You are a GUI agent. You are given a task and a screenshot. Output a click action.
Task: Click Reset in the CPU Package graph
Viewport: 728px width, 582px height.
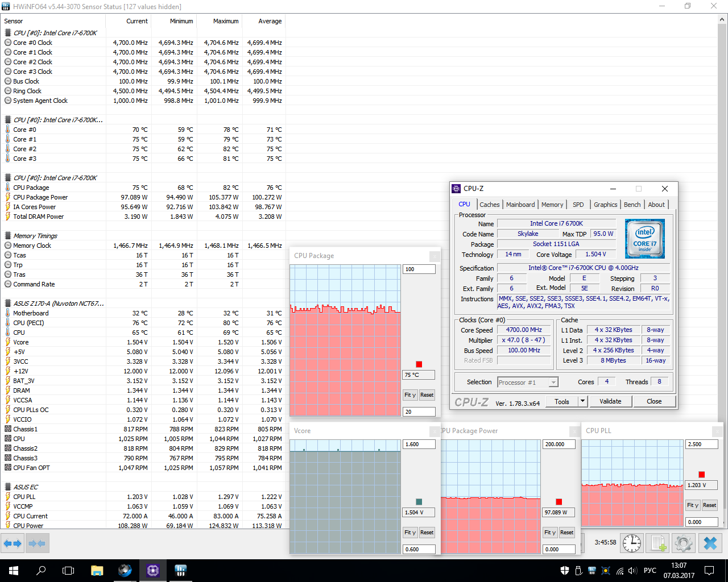click(x=427, y=395)
